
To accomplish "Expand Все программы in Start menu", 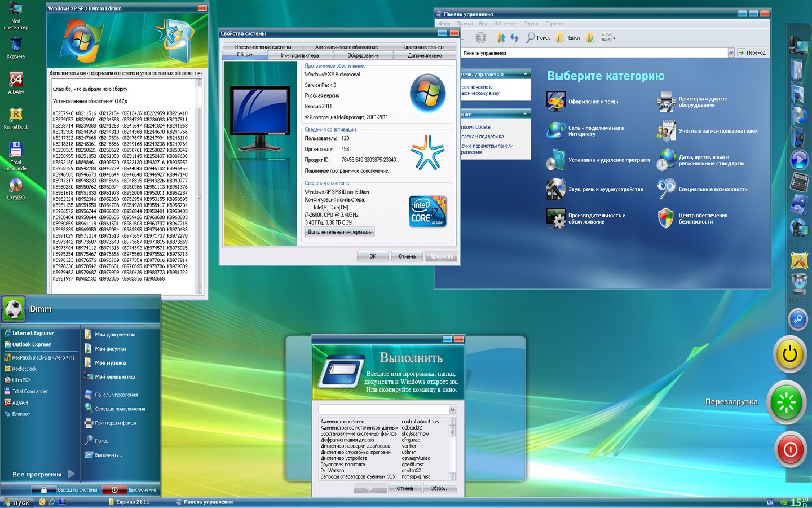I will (43, 474).
